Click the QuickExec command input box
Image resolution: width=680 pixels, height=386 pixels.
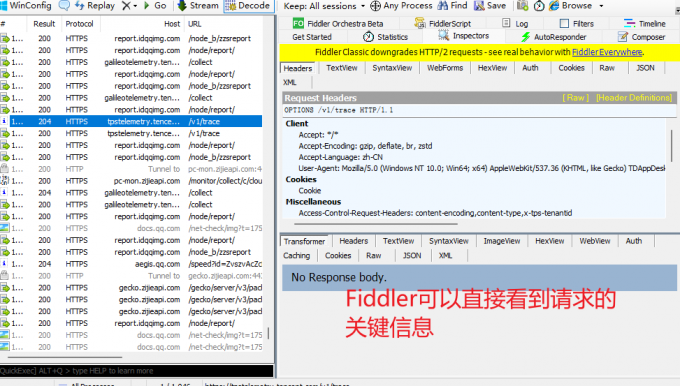click(137, 371)
